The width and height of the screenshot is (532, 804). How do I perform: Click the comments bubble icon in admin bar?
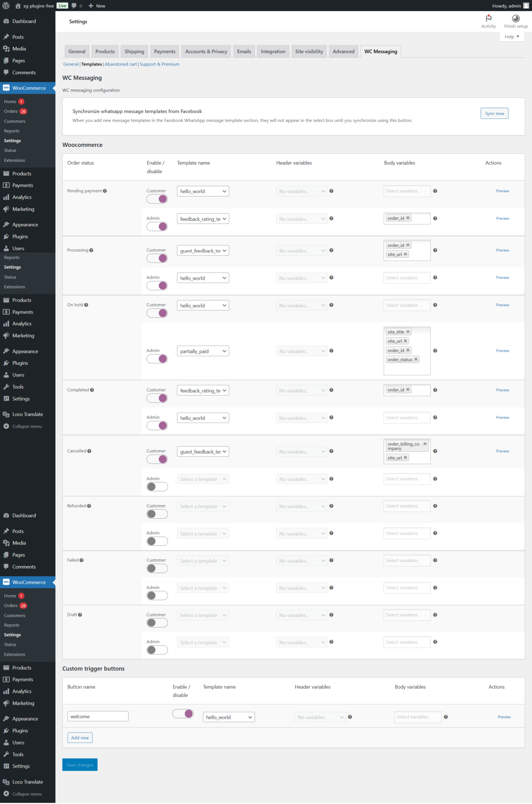(x=74, y=6)
